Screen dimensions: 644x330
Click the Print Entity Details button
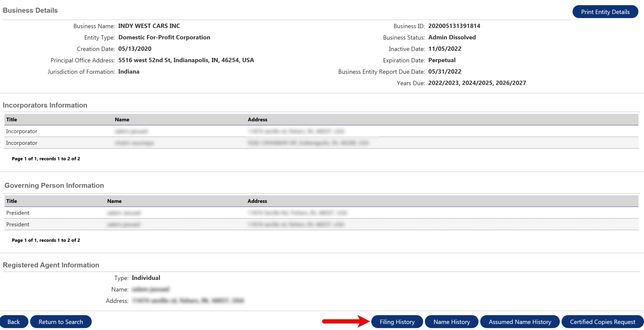[605, 12]
